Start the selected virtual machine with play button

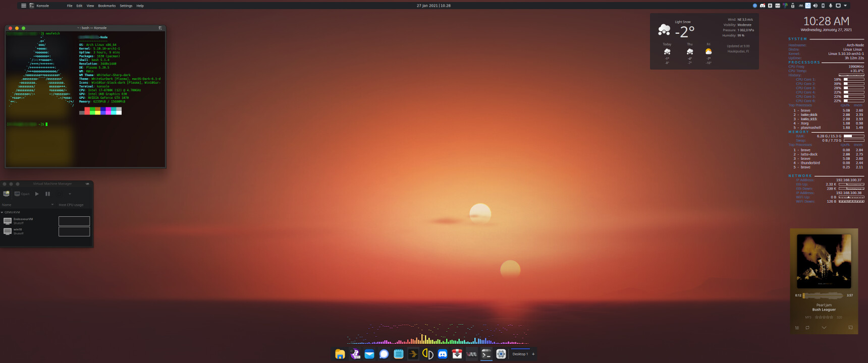coord(37,194)
